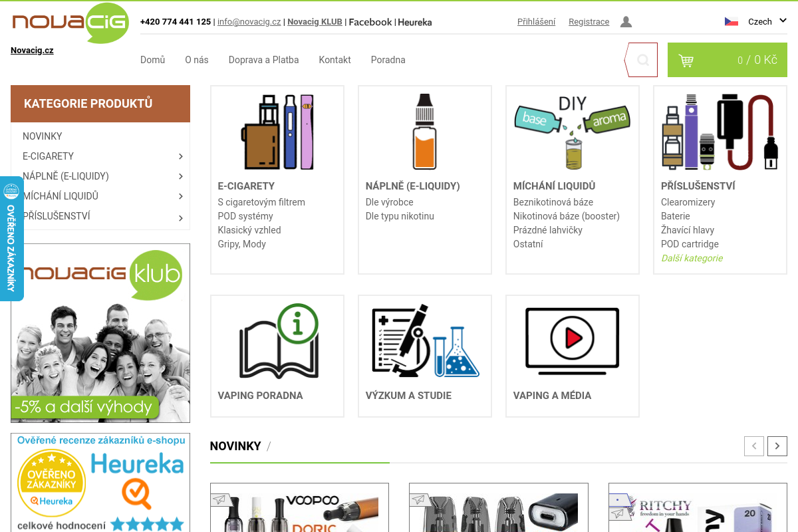Open the Kontakt menu item
Image resolution: width=798 pixels, height=532 pixels.
pyautogui.click(x=334, y=60)
